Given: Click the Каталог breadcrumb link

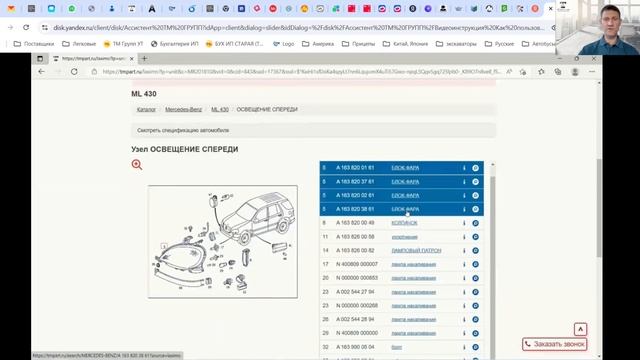Looking at the screenshot, I should pyautogui.click(x=146, y=109).
